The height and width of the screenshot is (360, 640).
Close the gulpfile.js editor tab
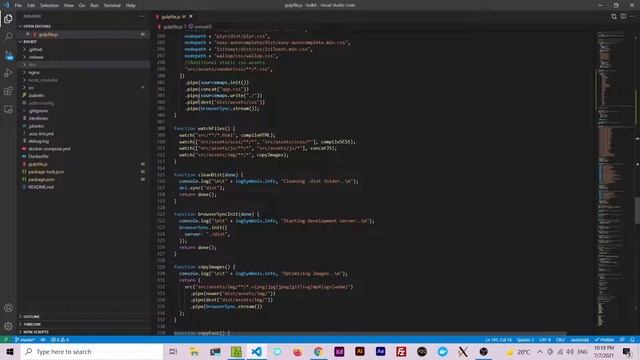[x=191, y=16]
